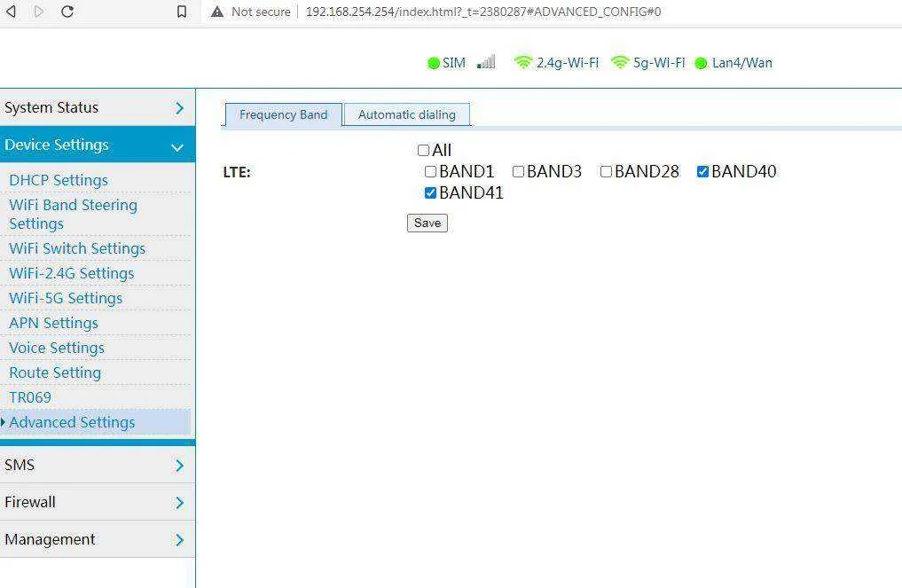Screen dimensions: 902x588
Task: Uncheck the BAND41 checkbox
Action: [x=430, y=192]
